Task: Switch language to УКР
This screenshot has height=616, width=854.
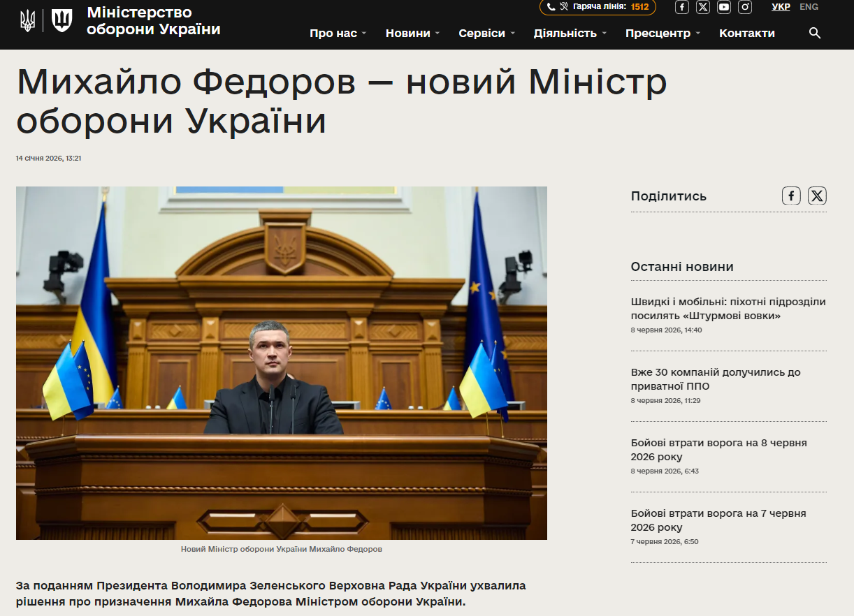Action: (x=781, y=7)
